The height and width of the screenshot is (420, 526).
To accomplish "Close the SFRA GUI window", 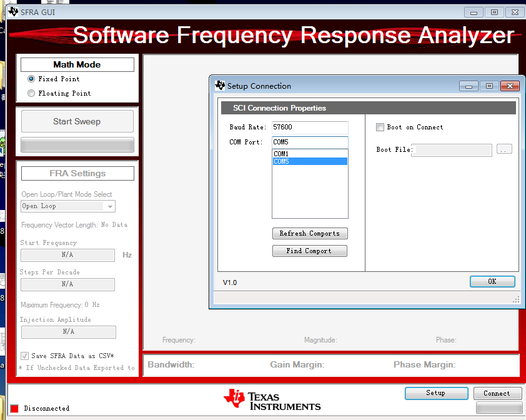I will coord(515,12).
